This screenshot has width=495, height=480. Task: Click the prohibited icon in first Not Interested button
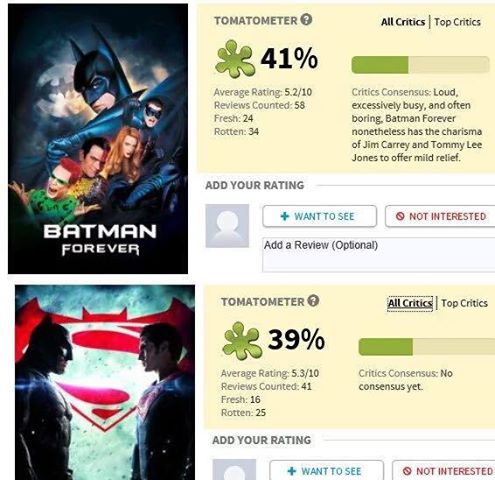pyautogui.click(x=400, y=216)
